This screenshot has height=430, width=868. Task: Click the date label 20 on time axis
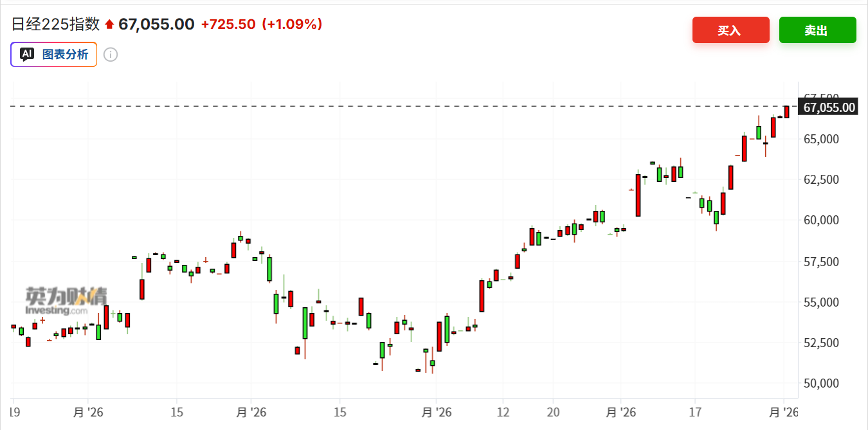pyautogui.click(x=553, y=411)
